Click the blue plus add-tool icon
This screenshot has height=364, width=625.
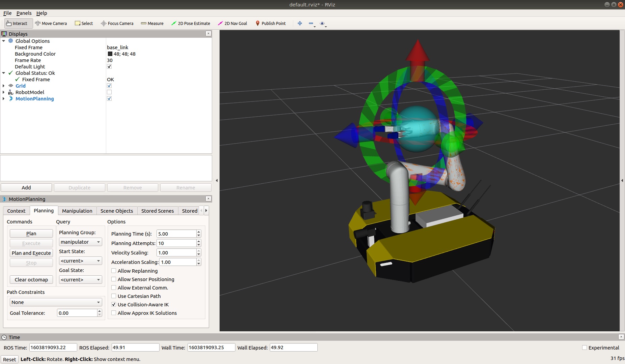(300, 23)
